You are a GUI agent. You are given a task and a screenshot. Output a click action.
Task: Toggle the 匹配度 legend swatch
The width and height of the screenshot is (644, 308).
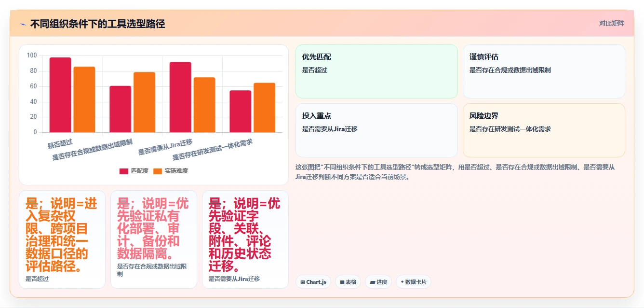(x=124, y=171)
